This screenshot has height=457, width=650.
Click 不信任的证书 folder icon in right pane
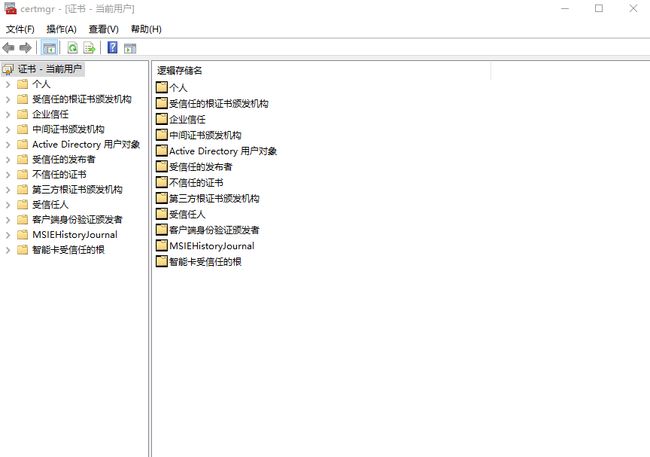point(162,182)
